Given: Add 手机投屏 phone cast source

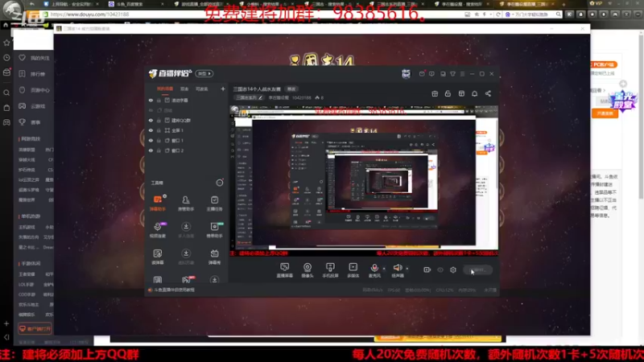Looking at the screenshot, I should tap(330, 270).
